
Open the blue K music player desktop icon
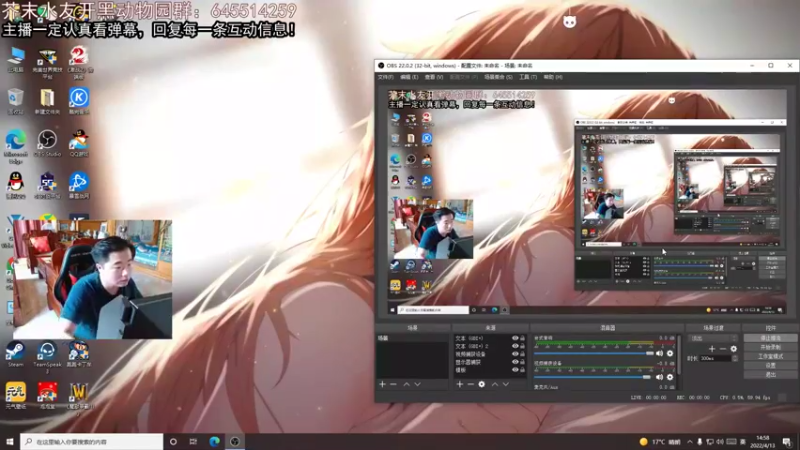(79, 101)
